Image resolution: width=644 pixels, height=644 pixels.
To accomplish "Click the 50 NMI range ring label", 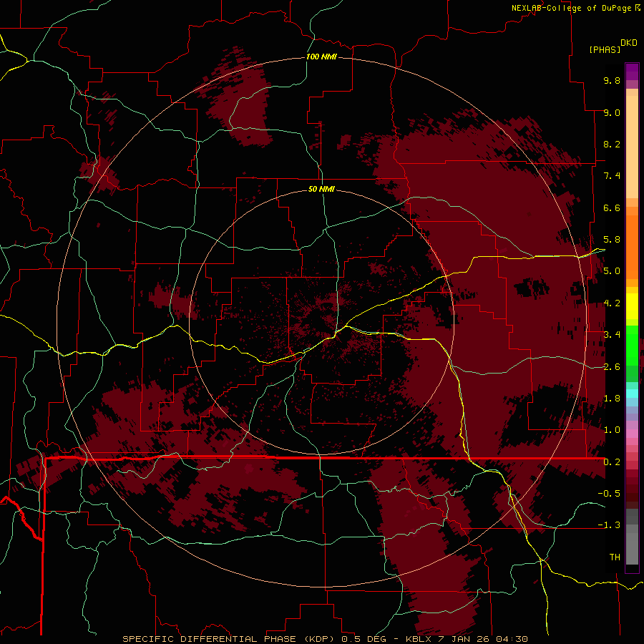I will point(321,189).
